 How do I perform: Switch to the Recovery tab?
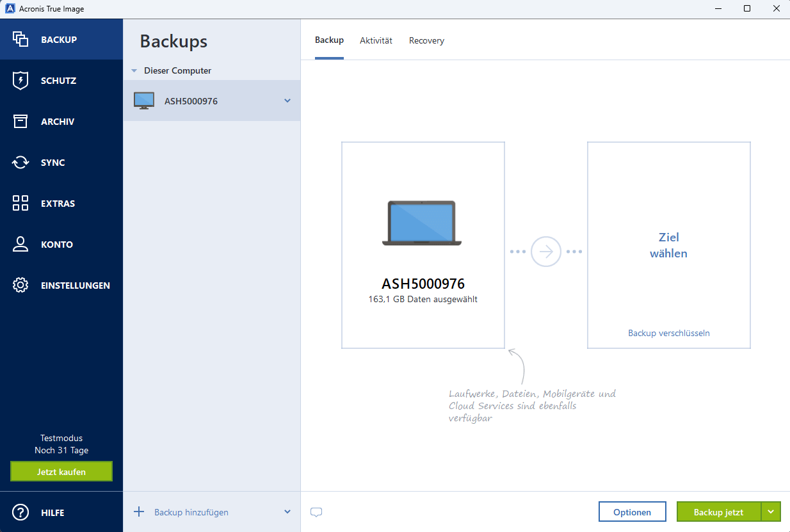[x=426, y=40]
